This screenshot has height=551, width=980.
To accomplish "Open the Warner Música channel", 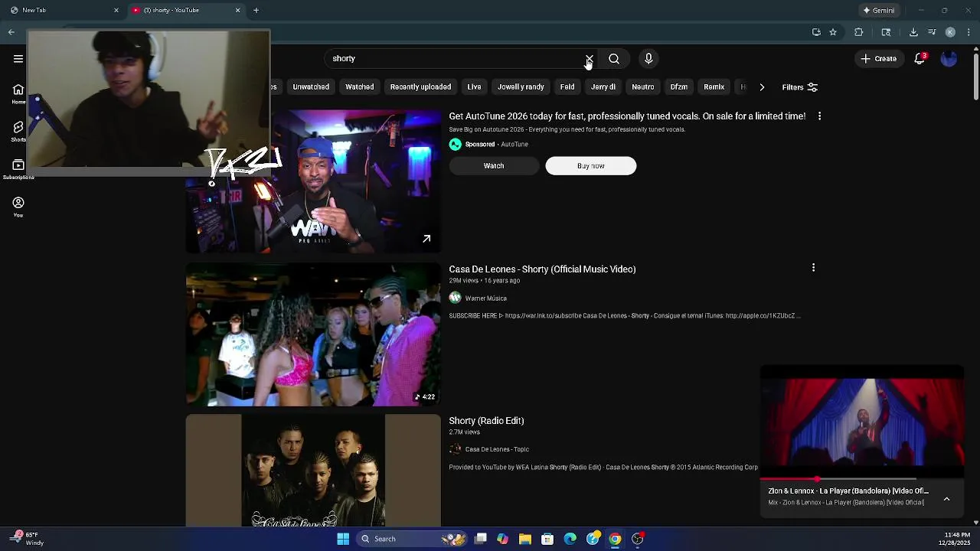I will pos(486,298).
